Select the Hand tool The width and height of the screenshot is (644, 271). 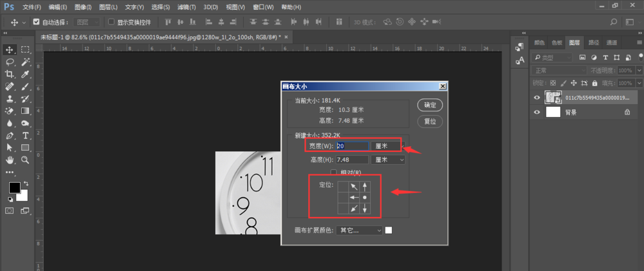[x=9, y=160]
